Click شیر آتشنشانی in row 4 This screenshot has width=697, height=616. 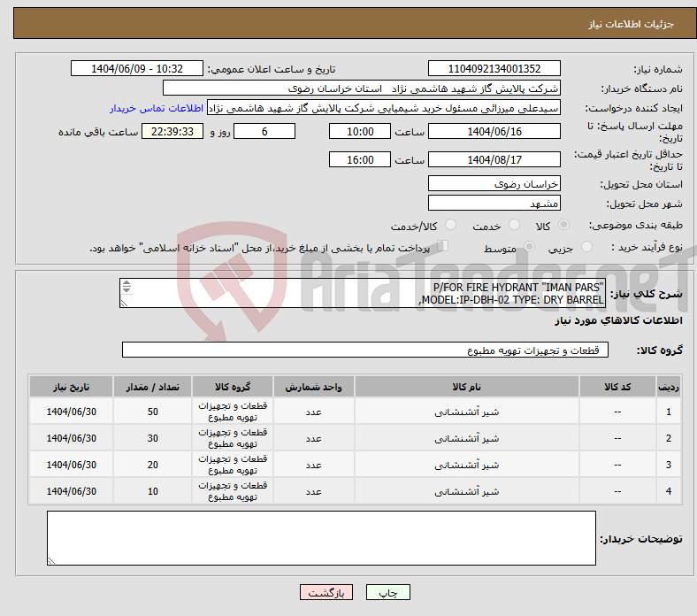[467, 491]
